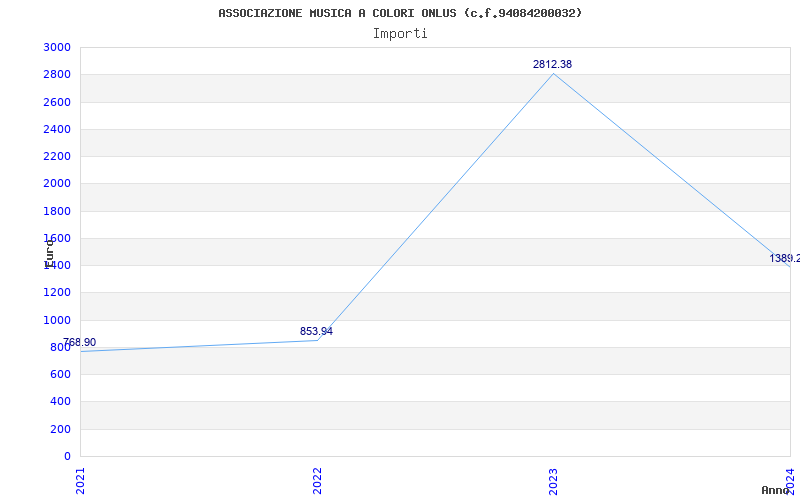Click the y-axis value 200
800x500 pixels.
click(61, 429)
